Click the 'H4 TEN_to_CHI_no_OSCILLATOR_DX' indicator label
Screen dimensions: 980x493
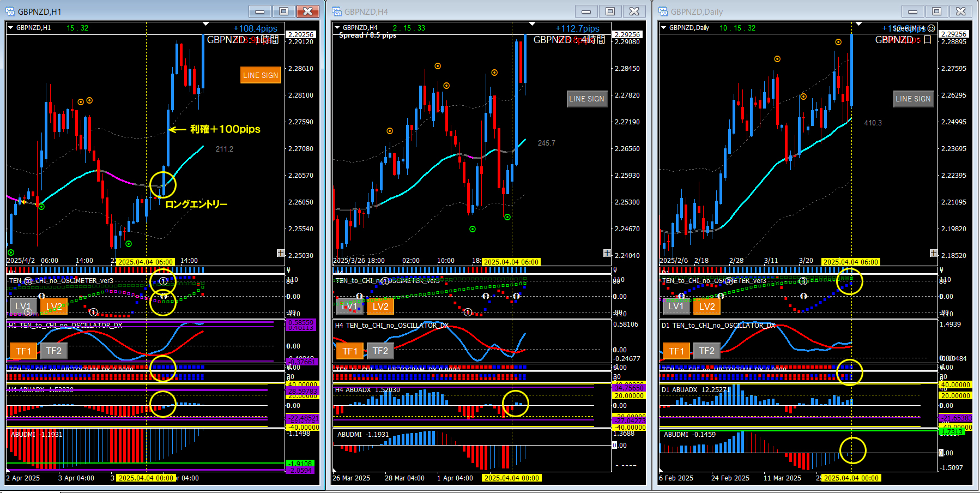coord(392,326)
